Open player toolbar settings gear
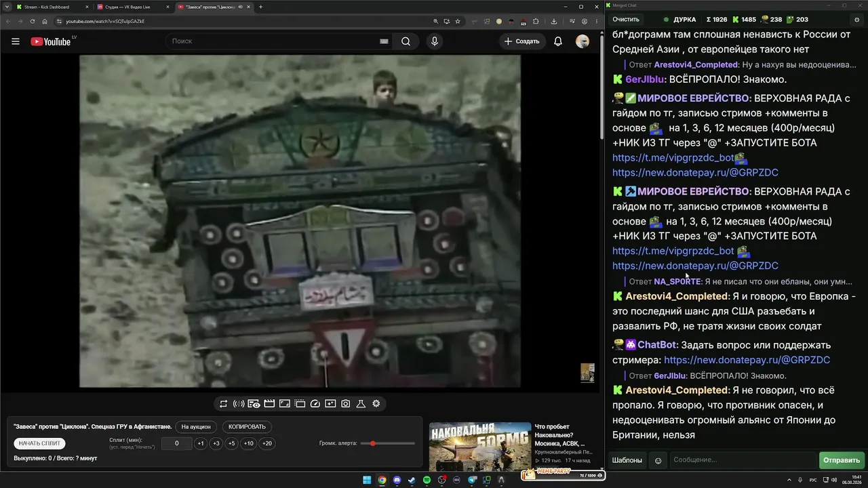 pyautogui.click(x=376, y=404)
